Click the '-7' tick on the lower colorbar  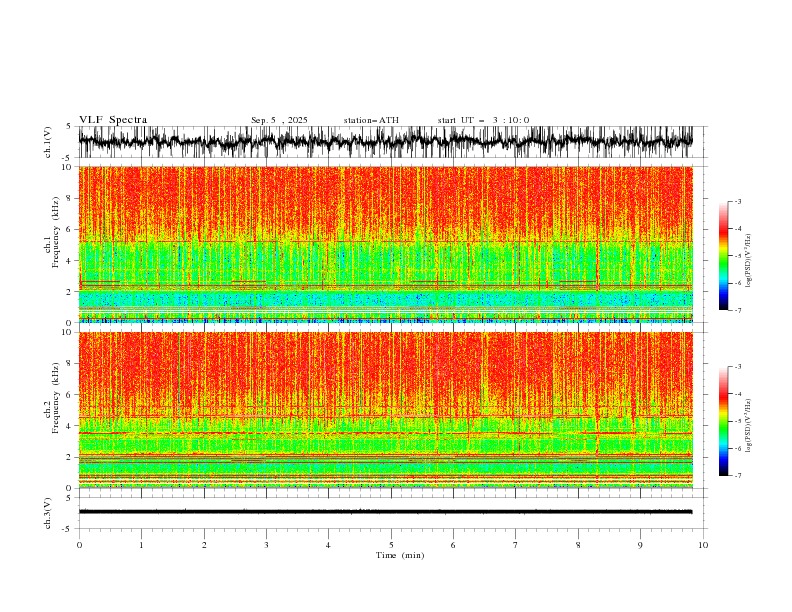[x=737, y=476]
